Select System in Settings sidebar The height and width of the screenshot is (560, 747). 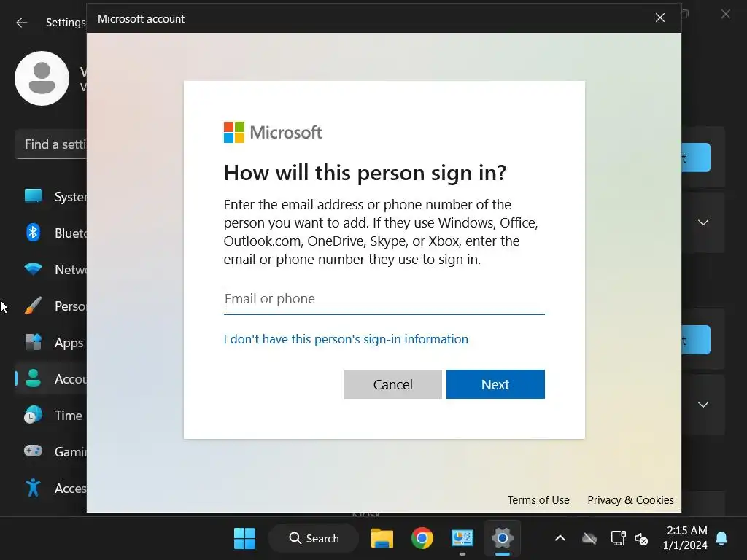tap(51, 196)
